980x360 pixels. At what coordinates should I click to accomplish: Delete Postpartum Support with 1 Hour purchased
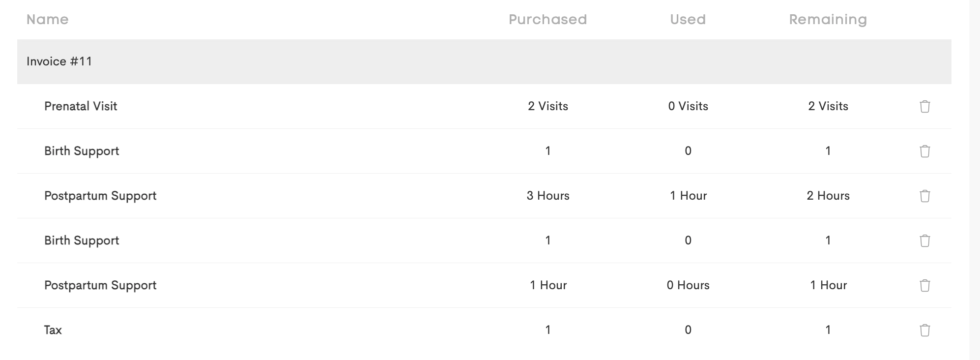point(924,285)
